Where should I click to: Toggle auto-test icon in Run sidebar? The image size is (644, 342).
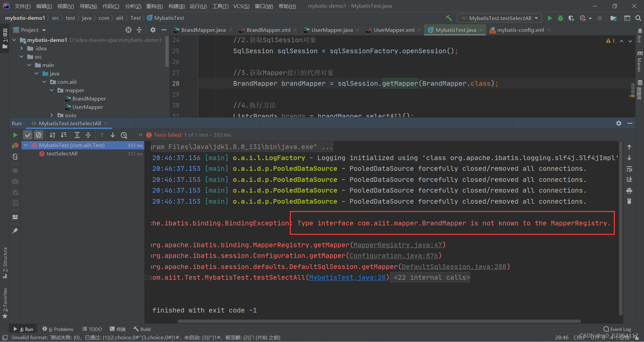click(x=15, y=157)
